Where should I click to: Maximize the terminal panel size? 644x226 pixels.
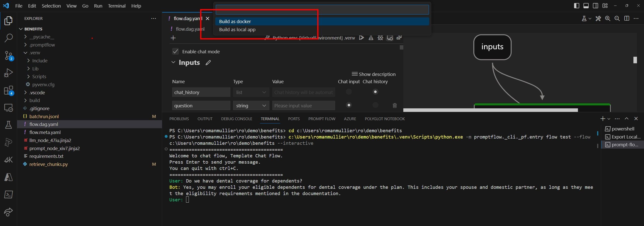(x=627, y=119)
